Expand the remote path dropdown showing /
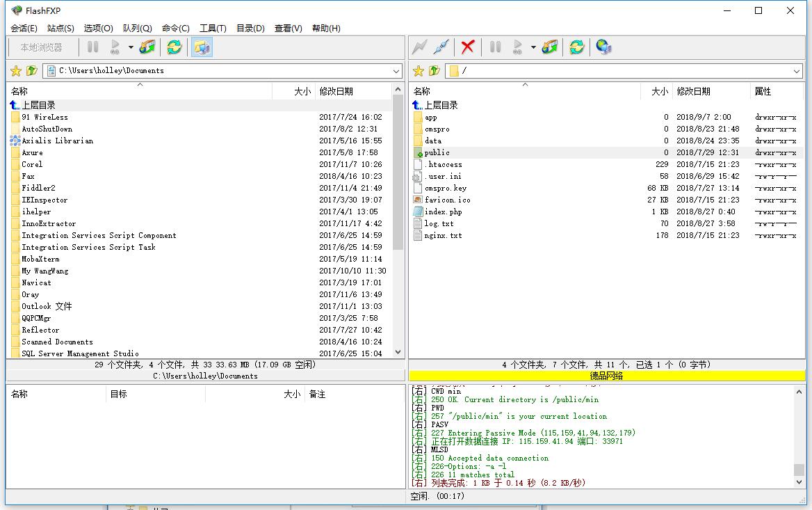812x510 pixels. [x=797, y=71]
